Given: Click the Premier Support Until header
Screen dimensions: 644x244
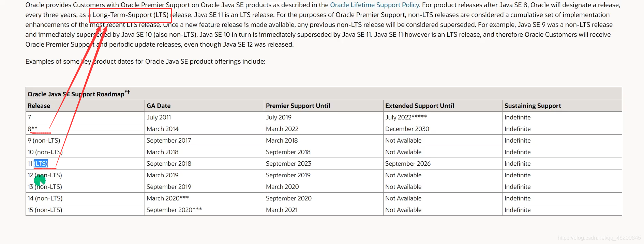Looking at the screenshot, I should coord(298,106).
